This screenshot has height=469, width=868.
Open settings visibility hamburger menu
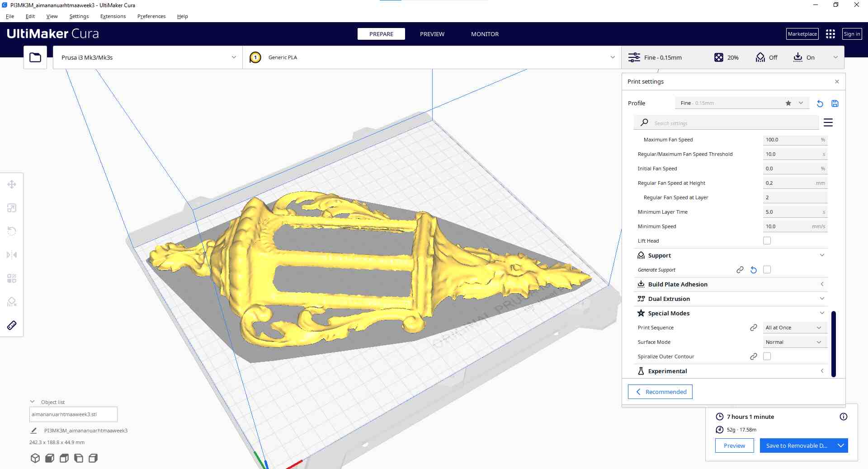click(x=828, y=122)
